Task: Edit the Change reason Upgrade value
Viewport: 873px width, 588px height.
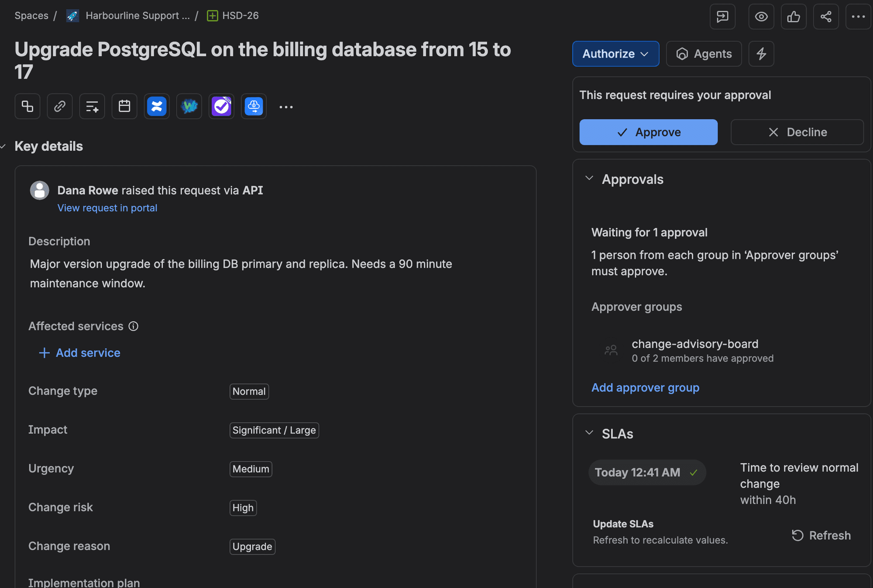Action: tap(252, 547)
